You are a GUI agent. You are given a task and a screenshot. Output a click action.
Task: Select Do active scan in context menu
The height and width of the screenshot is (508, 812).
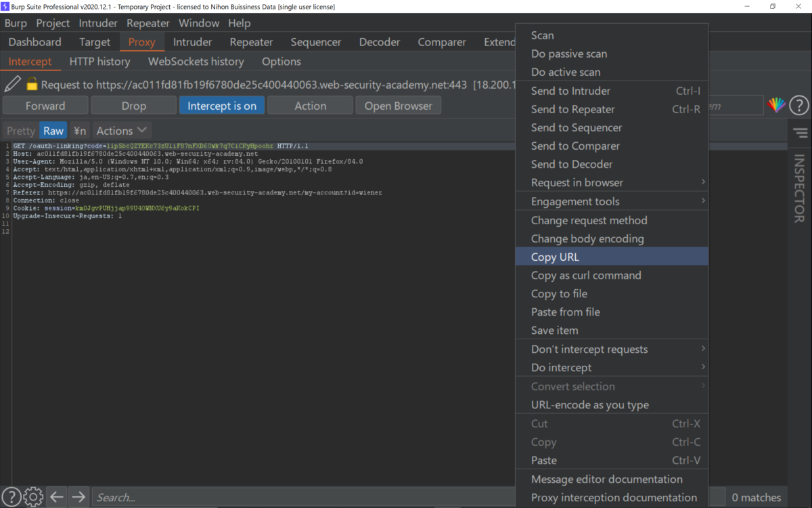612,72
